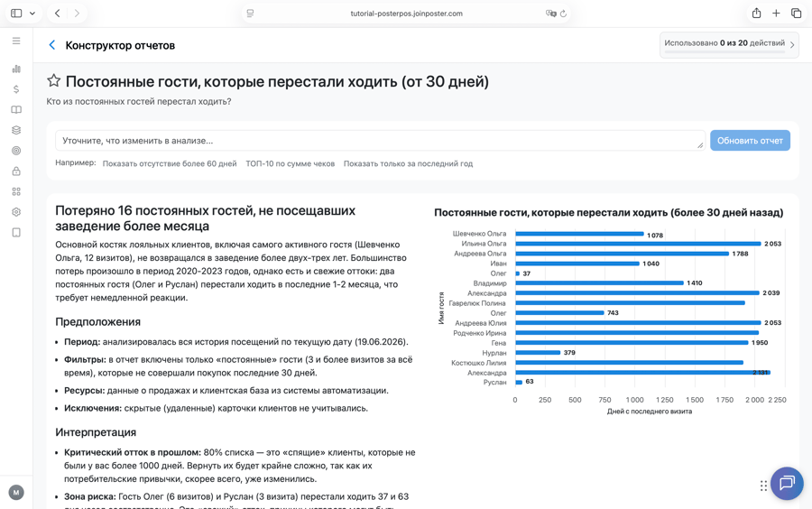The height and width of the screenshot is (509, 812).
Task: Click chart label 'Гаврелюк Полина'
Action: tap(477, 303)
